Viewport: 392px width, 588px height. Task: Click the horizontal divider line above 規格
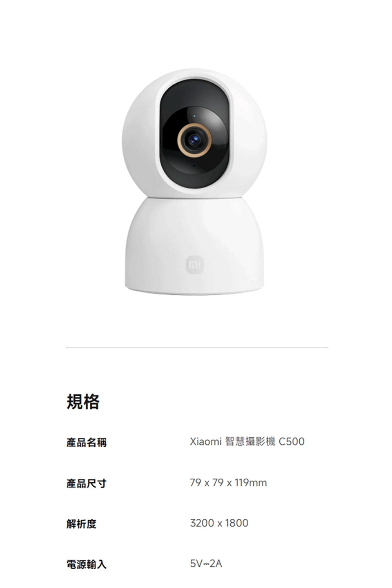point(197,348)
